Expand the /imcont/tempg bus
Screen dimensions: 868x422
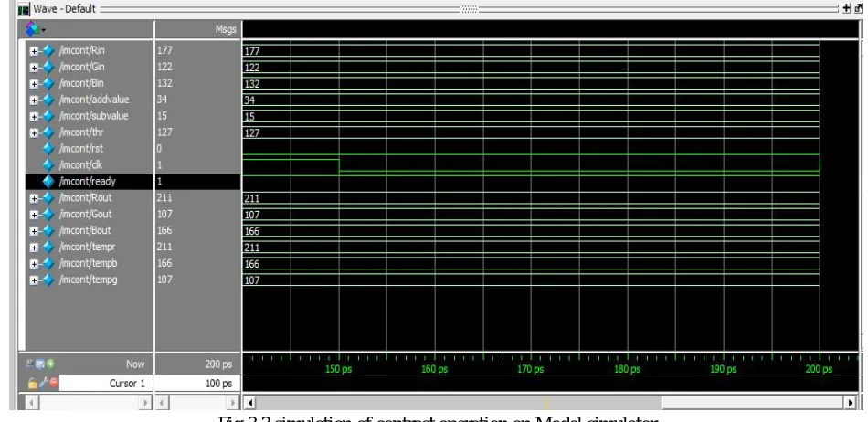tap(34, 280)
